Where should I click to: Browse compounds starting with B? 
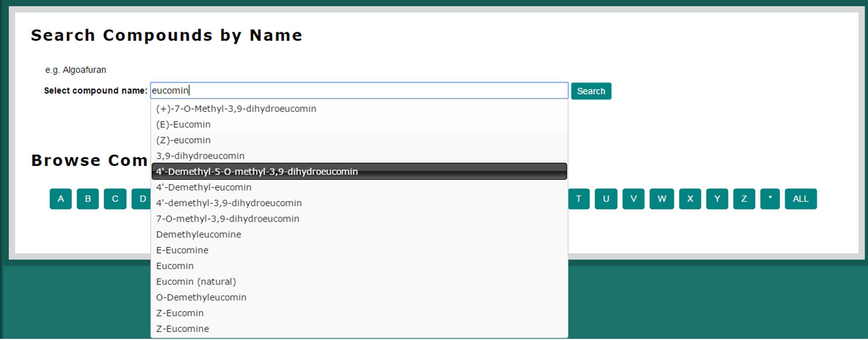point(88,199)
